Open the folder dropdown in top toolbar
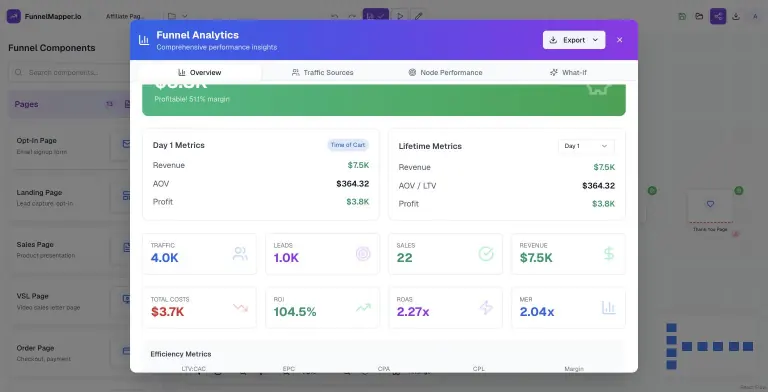This screenshot has height=392, width=768. coord(177,16)
